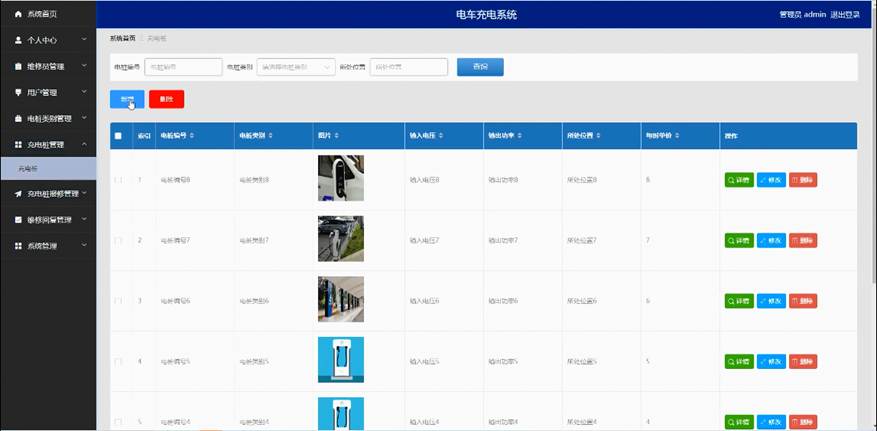This screenshot has width=877, height=431.
Task: Expand the 充电桩报修管理 sidebar menu arrow
Action: click(84, 193)
